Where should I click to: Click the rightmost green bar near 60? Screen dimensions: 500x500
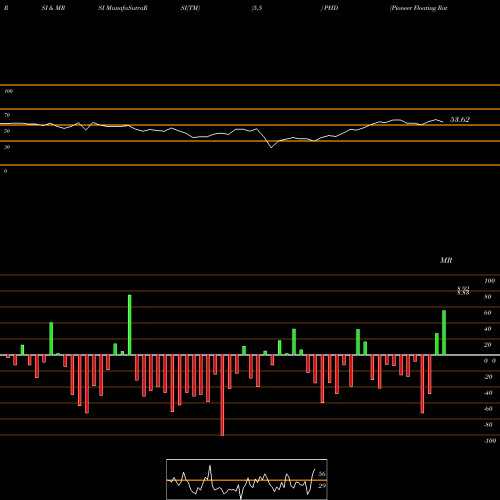[444, 333]
